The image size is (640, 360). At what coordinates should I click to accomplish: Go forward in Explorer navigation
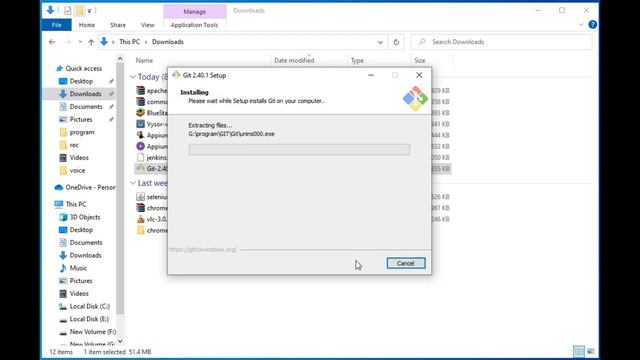click(x=68, y=42)
